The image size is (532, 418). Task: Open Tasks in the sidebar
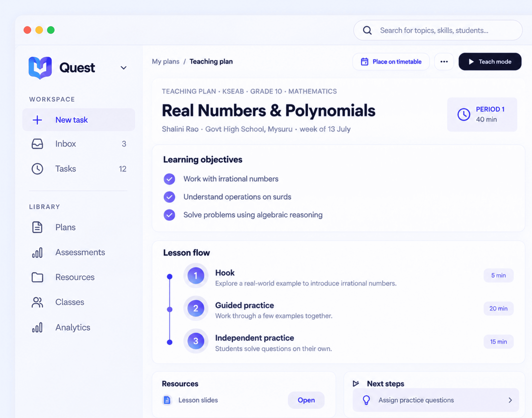point(79,169)
